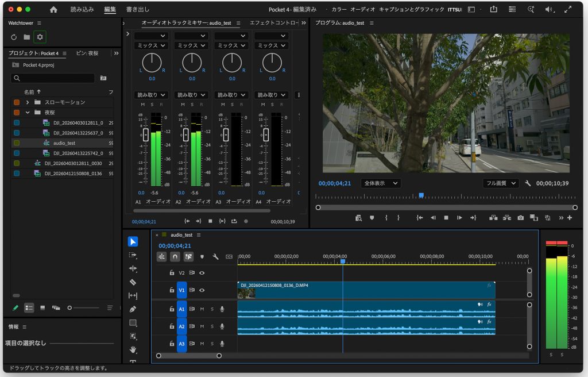The width and height of the screenshot is (588, 377).
Task: Mute the A1 audio track
Action: point(202,309)
